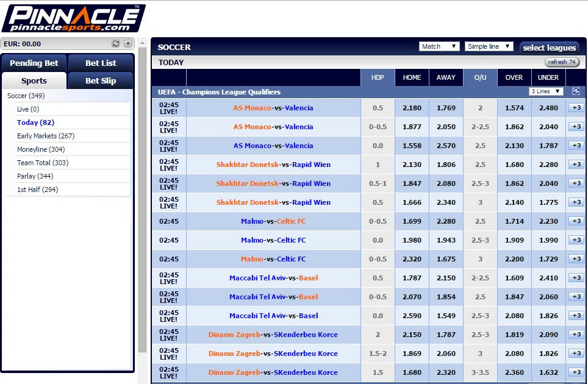
Task: Click the UEFA - Champions League Qualifiers heading
Action: tap(219, 92)
